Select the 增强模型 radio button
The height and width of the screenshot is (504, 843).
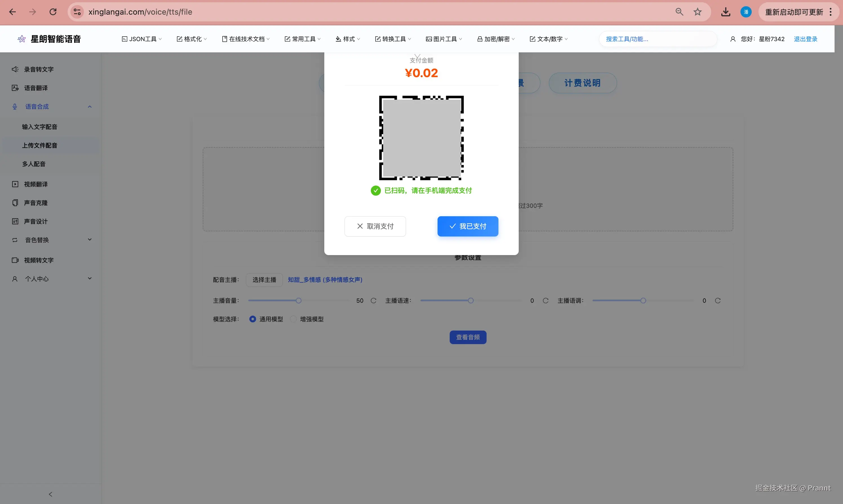click(x=293, y=319)
